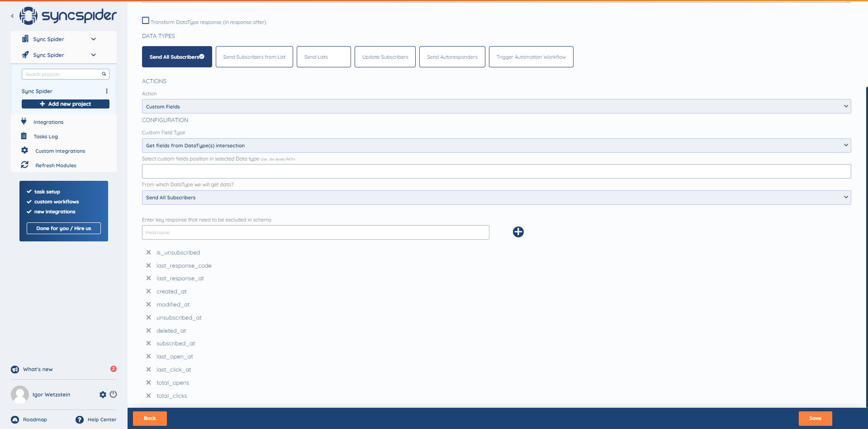Select Update Subscribers data type
The height and width of the screenshot is (429, 868).
pos(385,57)
